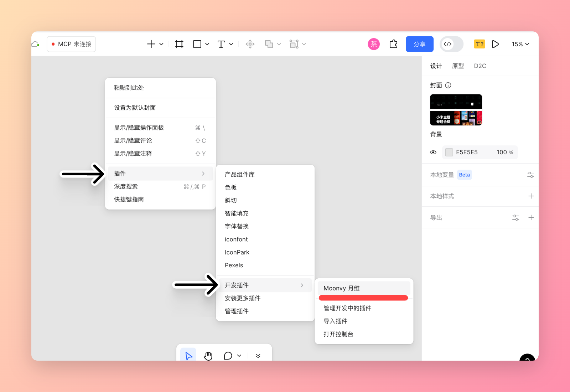This screenshot has height=392, width=570.
Task: Select the move cursor tool
Action: (x=188, y=355)
